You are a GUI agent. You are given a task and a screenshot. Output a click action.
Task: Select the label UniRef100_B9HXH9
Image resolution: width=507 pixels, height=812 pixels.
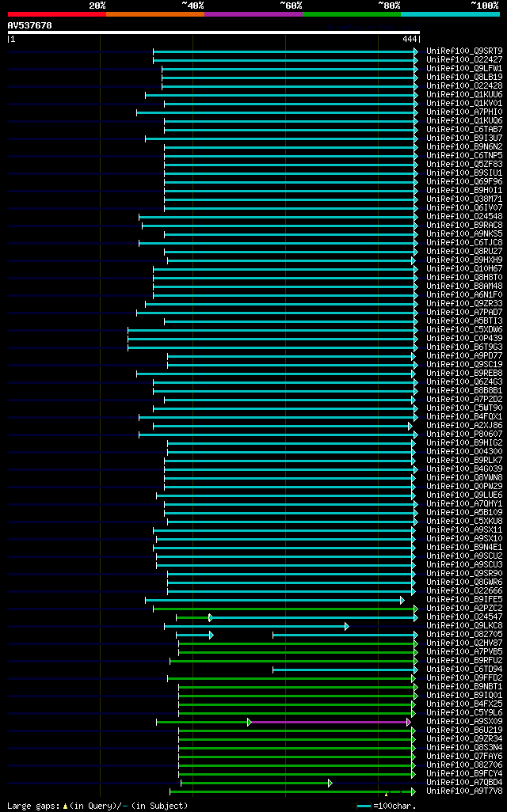464,260
